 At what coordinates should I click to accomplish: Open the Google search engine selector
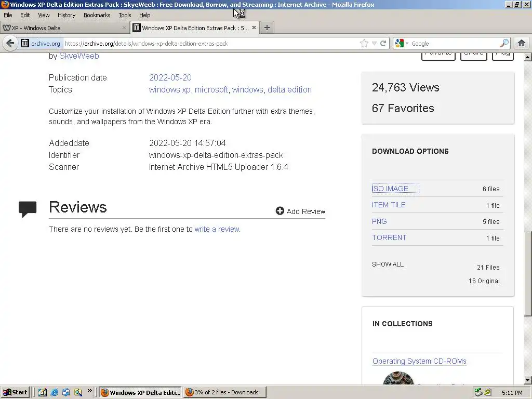pos(402,44)
